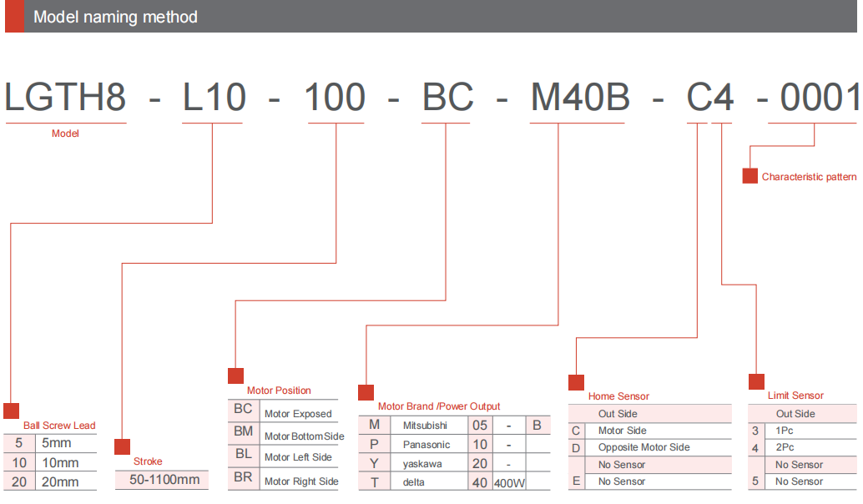Select Mitsubishi in the motor brand table
The height and width of the screenshot is (504, 863).
pos(425,425)
